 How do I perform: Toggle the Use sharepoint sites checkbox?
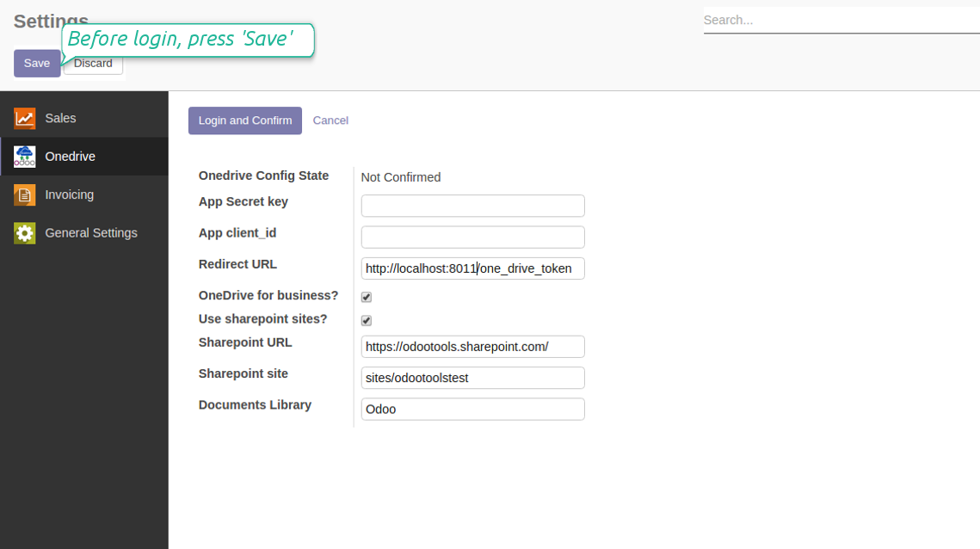click(367, 321)
